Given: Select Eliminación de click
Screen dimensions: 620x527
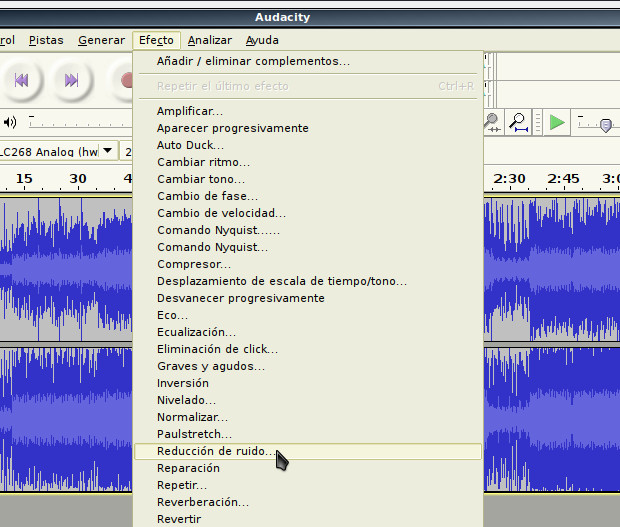Looking at the screenshot, I should [x=308, y=349].
